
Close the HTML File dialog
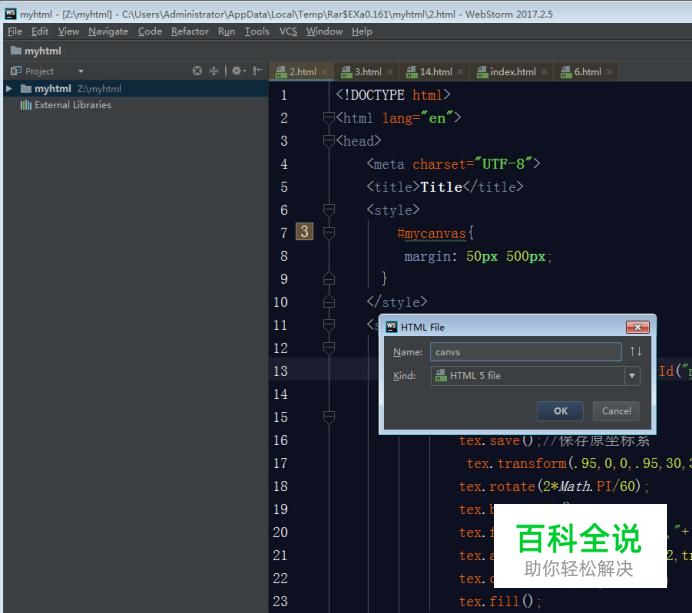(637, 327)
